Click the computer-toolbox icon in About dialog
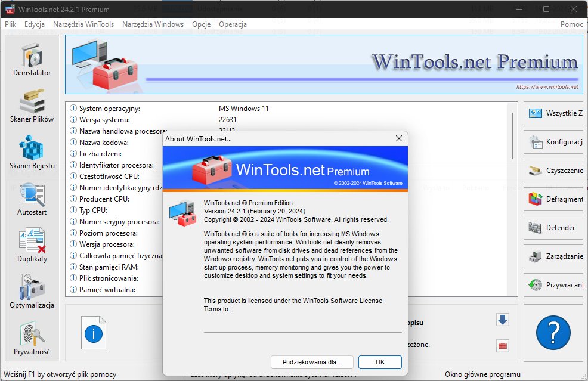This screenshot has width=588, height=381. [x=182, y=213]
